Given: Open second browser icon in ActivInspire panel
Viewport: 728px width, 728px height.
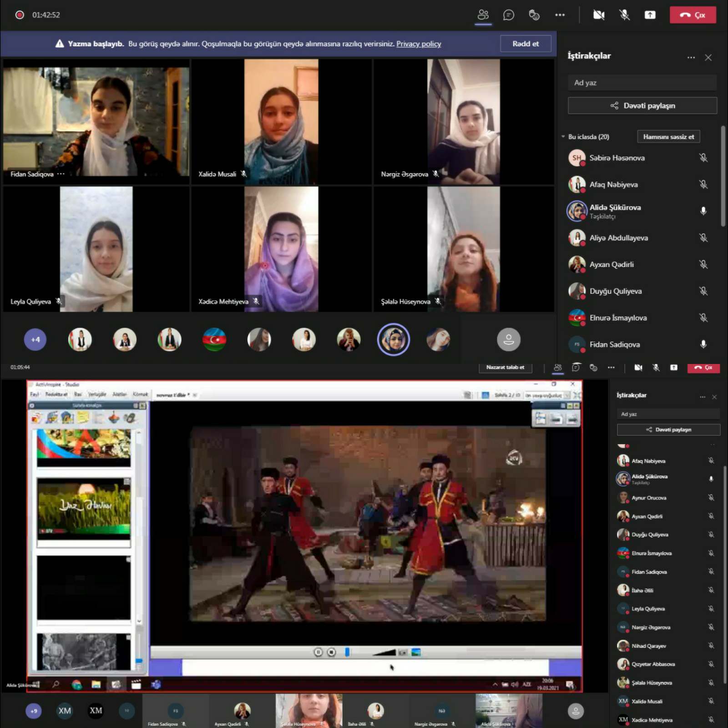Looking at the screenshot, I should 52,417.
